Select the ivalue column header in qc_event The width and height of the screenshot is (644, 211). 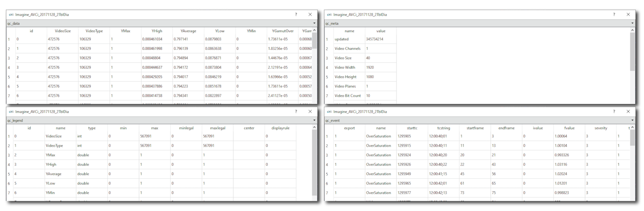[538, 128]
